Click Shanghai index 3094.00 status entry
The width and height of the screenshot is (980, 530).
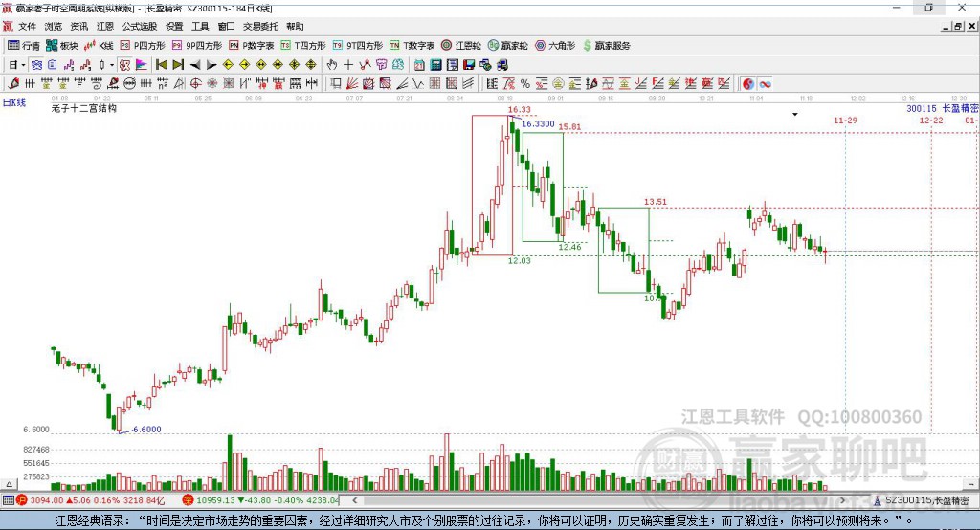tap(90, 500)
